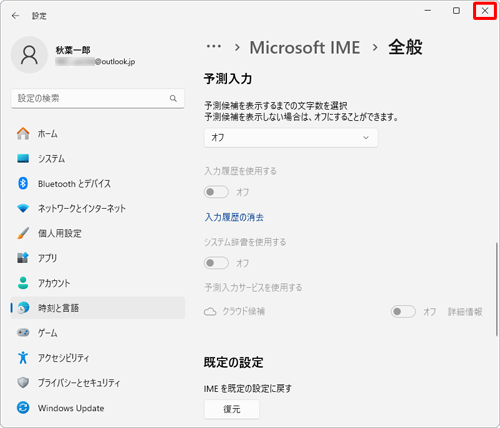Click the search magnifier icon
The width and height of the screenshot is (500, 428).
[x=173, y=98]
